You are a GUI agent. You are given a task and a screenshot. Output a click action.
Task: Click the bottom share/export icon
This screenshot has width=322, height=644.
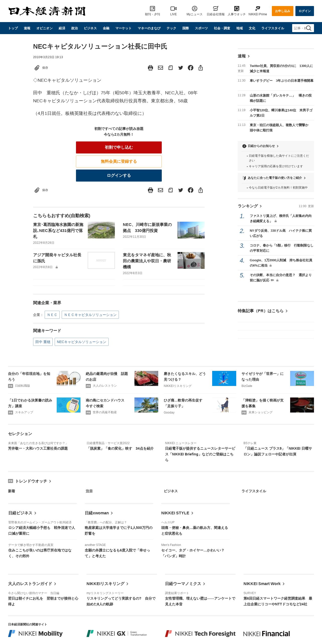pos(201,190)
